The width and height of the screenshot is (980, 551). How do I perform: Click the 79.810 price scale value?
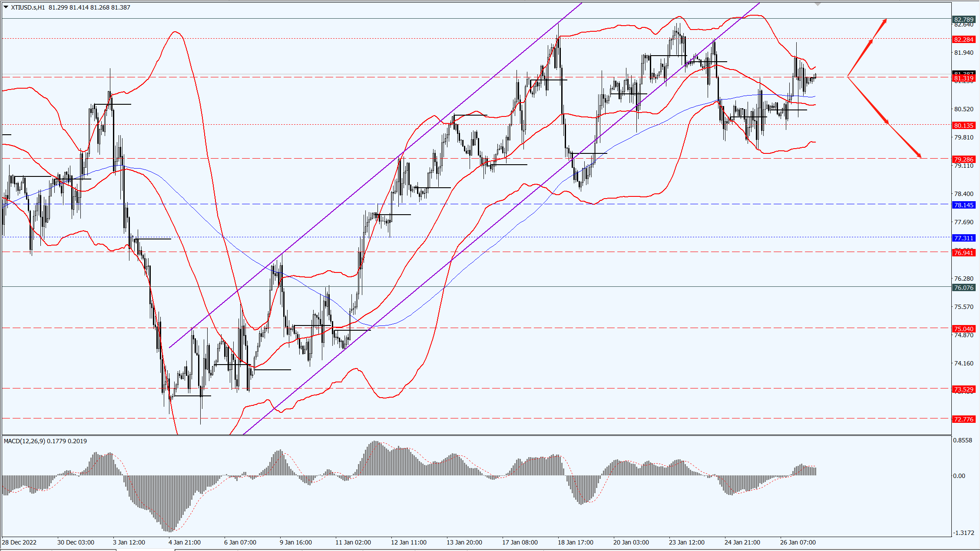point(963,137)
